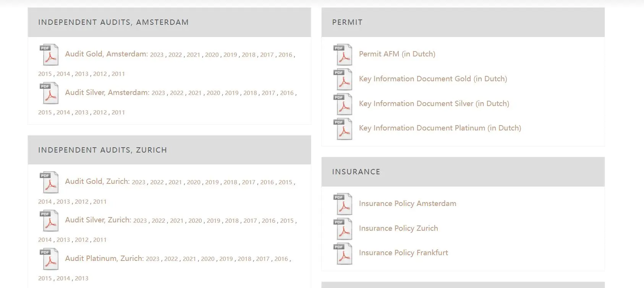Click PDF icon for Key Information Document Gold
This screenshot has width=644, height=288.
point(343,79)
